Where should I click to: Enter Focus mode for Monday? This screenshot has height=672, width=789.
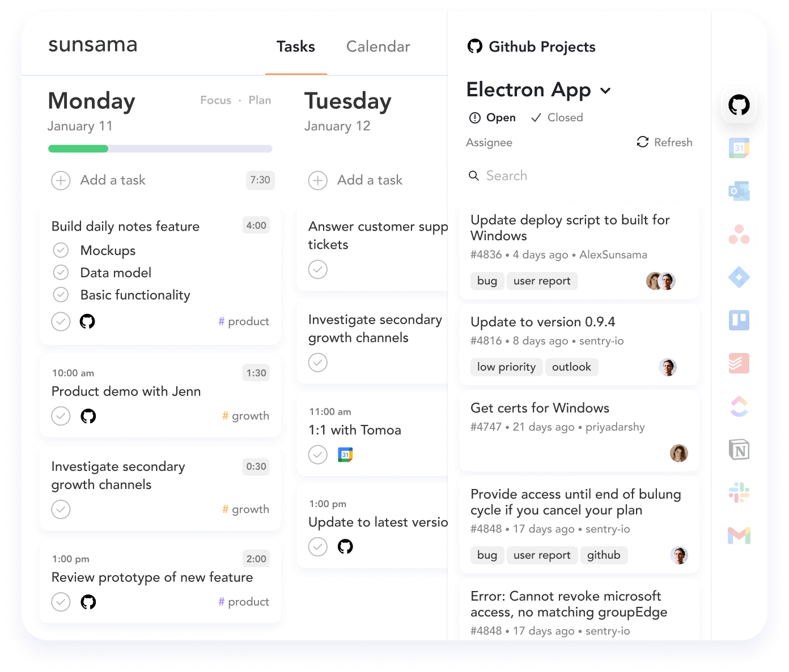tap(215, 100)
